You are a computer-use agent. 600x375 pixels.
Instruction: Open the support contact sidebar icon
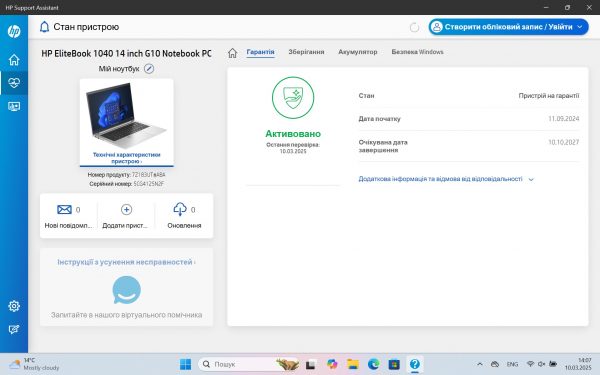coord(14,106)
